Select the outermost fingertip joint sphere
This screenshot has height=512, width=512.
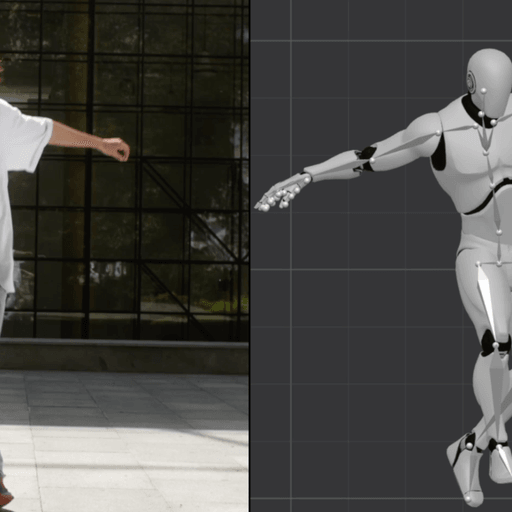[266, 208]
